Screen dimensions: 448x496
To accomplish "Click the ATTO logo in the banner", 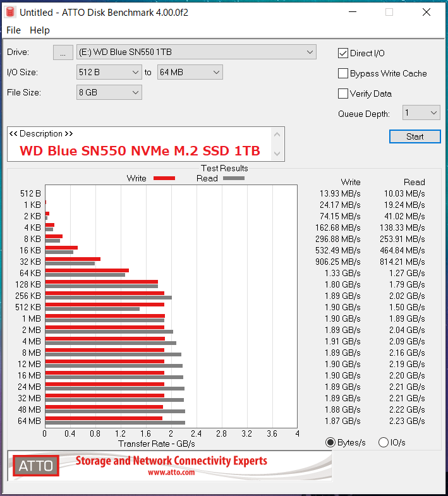I will coord(36,466).
